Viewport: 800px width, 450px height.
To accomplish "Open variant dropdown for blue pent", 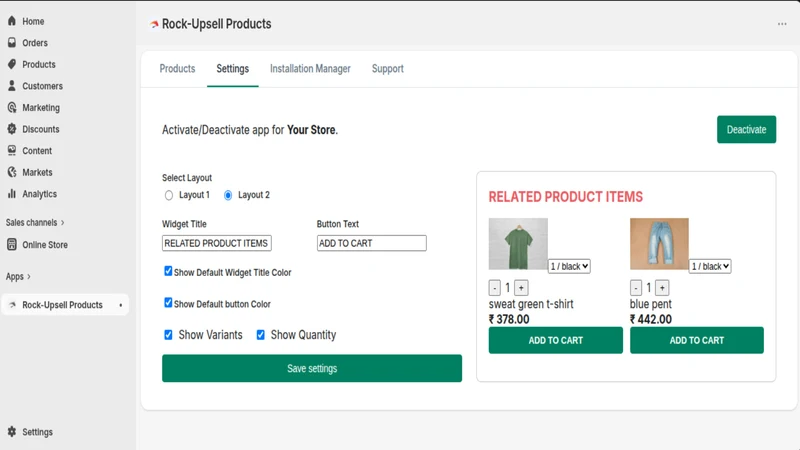I will click(x=710, y=266).
